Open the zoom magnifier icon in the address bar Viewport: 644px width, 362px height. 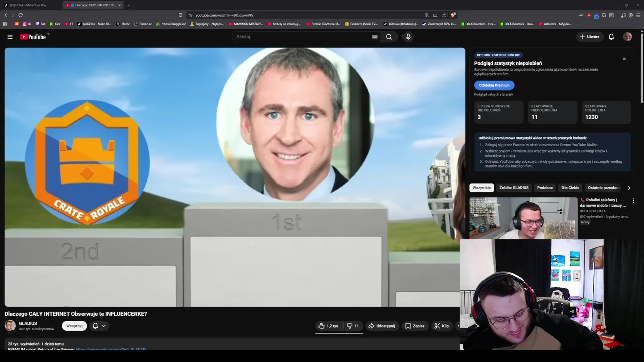[x=427, y=15]
